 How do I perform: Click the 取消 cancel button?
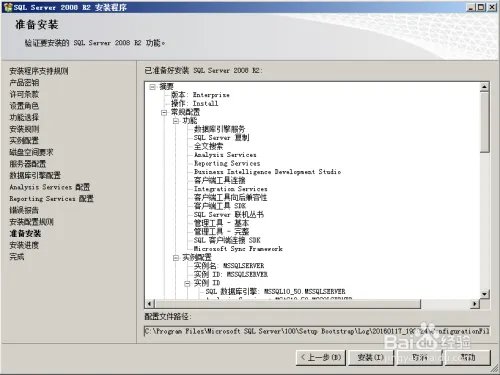tap(419, 358)
